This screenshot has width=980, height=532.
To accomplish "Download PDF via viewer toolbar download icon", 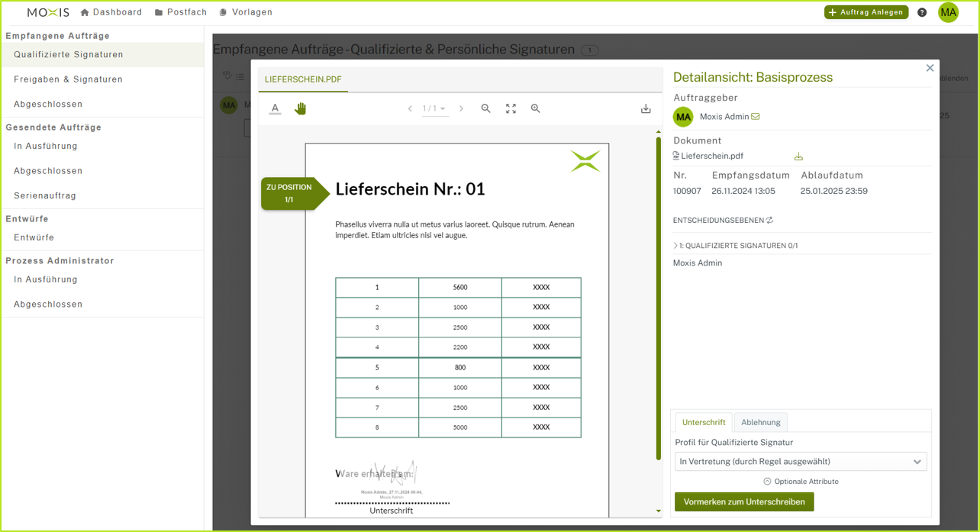I will pos(646,108).
